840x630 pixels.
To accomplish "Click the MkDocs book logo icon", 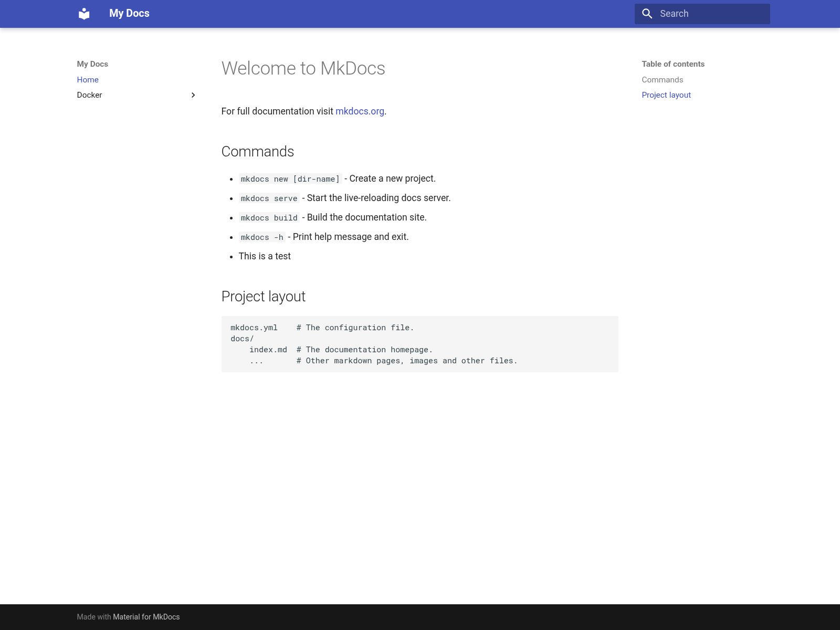I will [x=84, y=14].
